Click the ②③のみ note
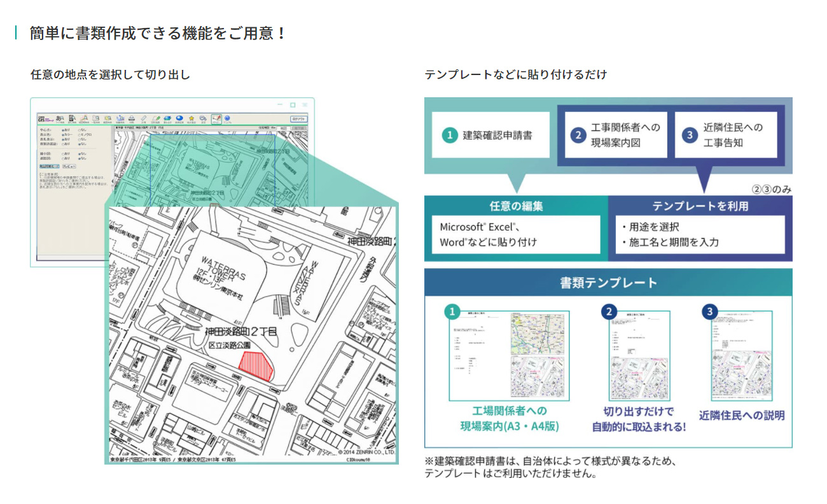Screen dimensions: 827x504 click(771, 189)
